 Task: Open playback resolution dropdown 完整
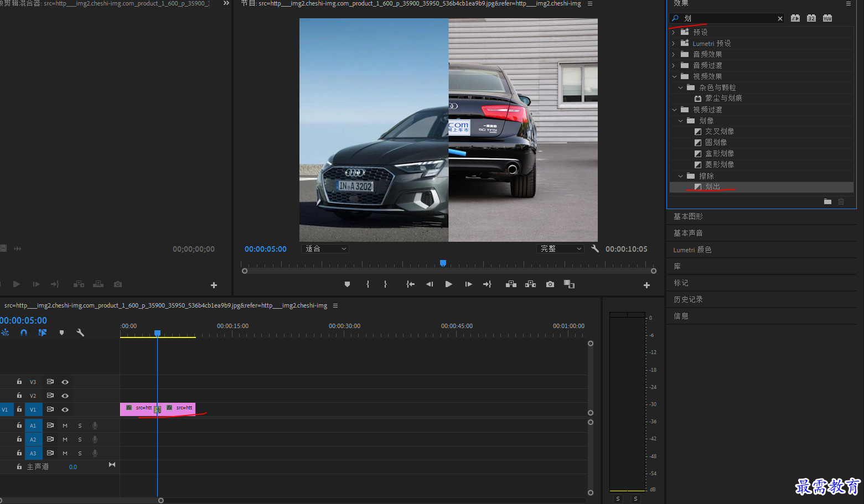[561, 249]
